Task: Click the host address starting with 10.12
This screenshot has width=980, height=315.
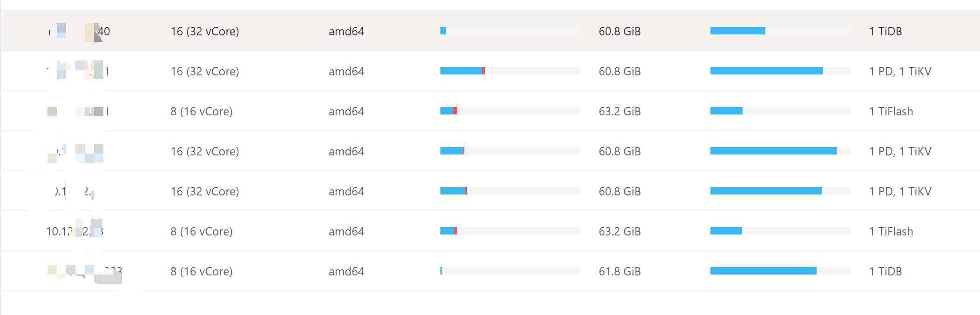Action: click(x=74, y=231)
